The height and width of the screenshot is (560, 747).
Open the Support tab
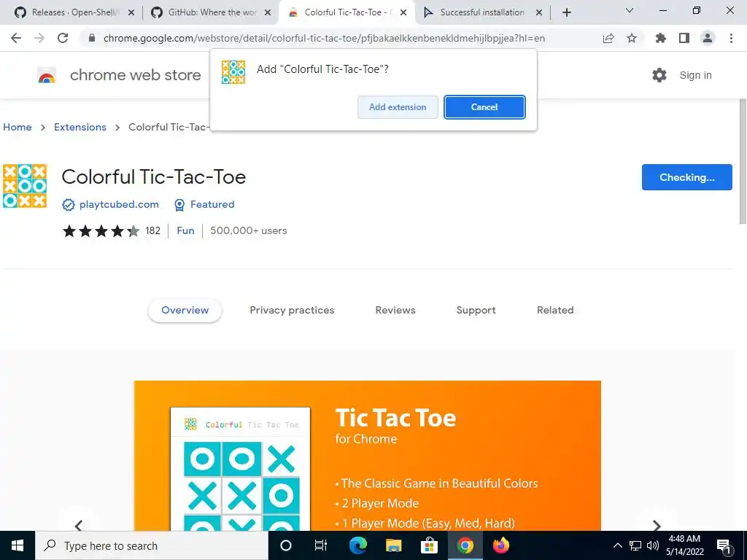(476, 310)
